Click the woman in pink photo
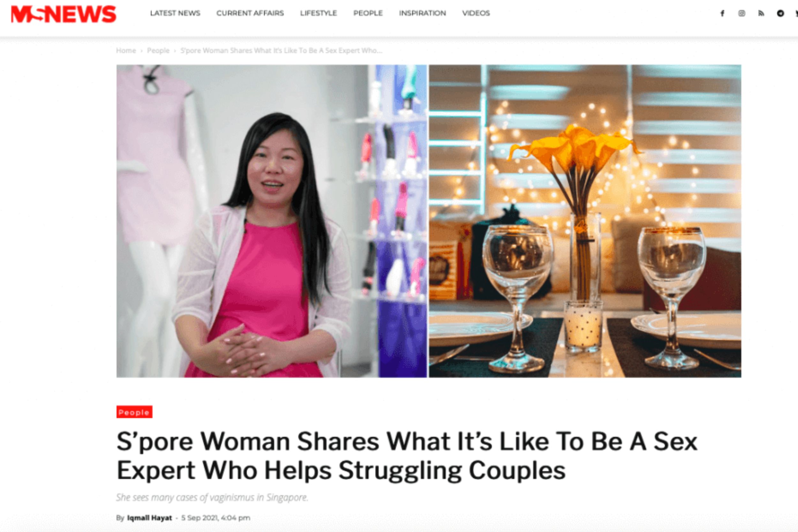The image size is (798, 532). pos(271,221)
